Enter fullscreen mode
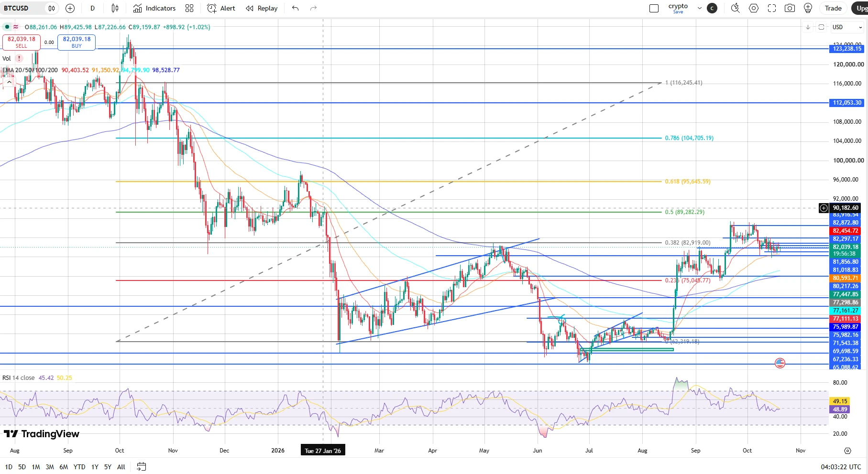This screenshot has height=474, width=868. coord(772,8)
